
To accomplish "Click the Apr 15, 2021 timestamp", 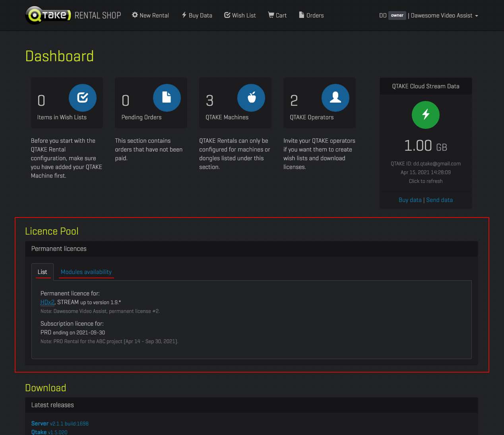I will click(426, 172).
